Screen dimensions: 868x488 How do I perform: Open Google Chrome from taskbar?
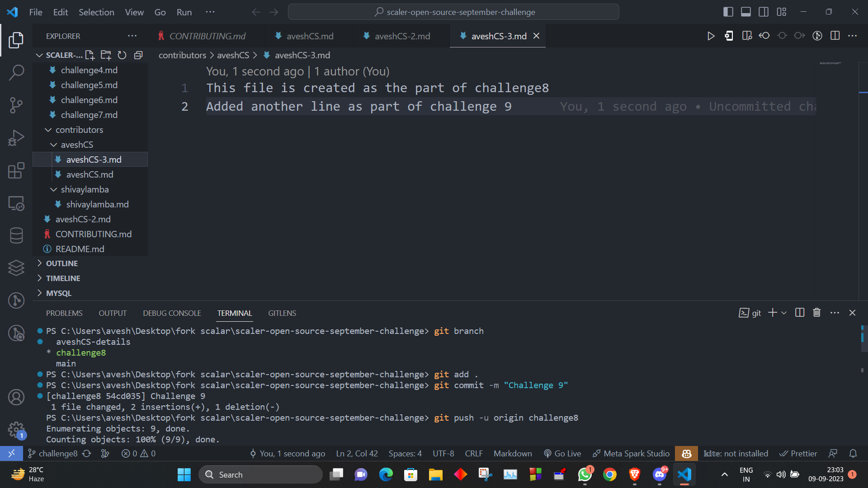pyautogui.click(x=610, y=474)
